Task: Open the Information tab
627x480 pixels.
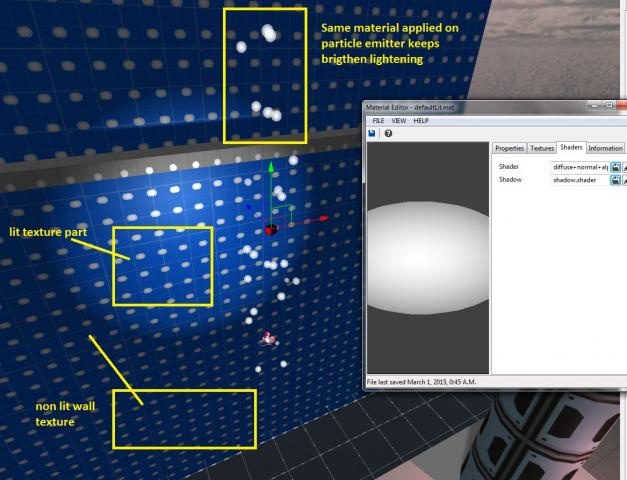Action: pos(605,148)
